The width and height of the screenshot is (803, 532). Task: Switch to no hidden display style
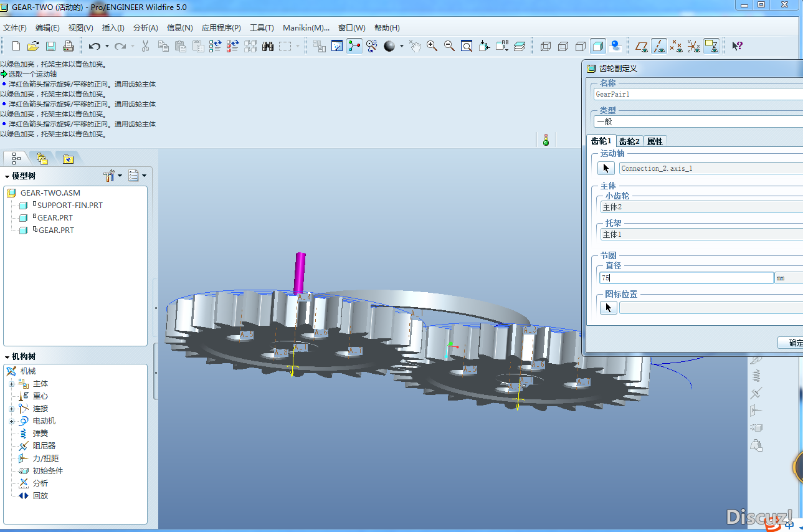(581, 46)
